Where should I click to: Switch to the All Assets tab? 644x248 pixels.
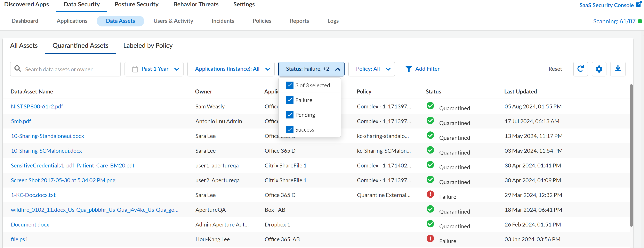[x=24, y=46]
